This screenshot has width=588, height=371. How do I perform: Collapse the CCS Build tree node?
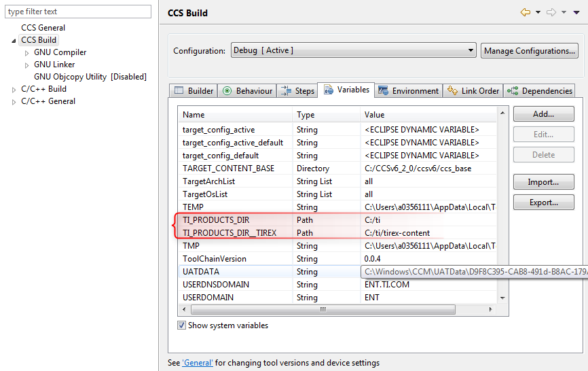pyautogui.click(x=14, y=41)
